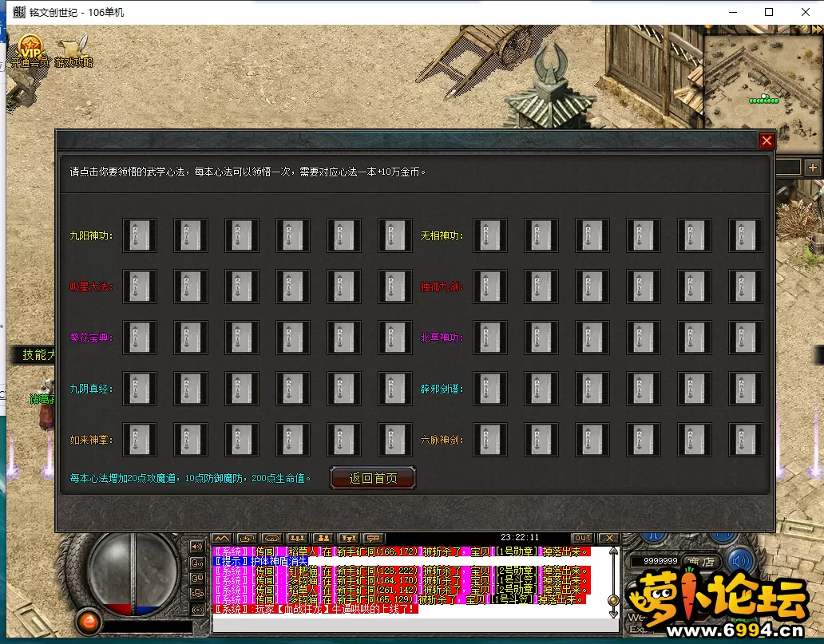Toggle the bottom broadcast chat channel button

point(197,610)
